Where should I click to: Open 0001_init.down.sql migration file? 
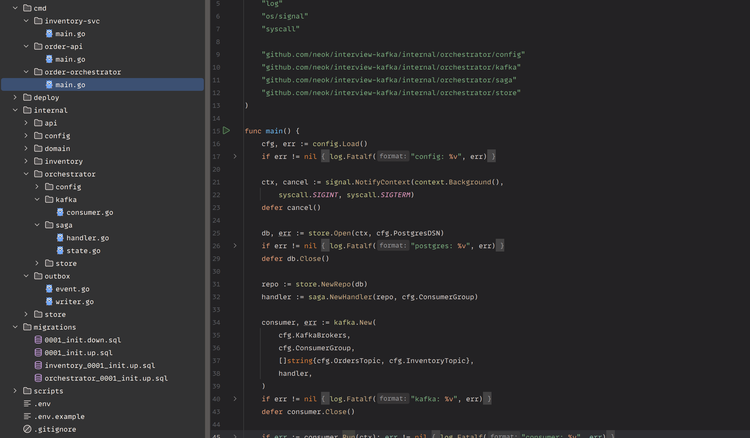(x=83, y=340)
